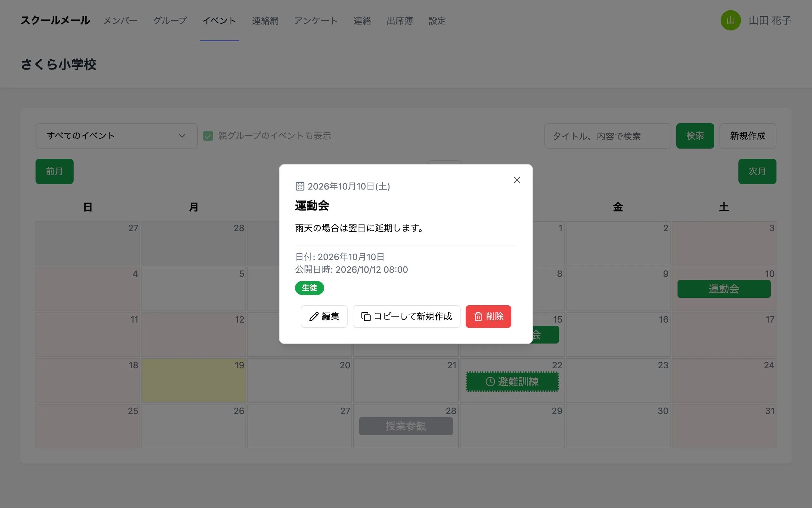Click the 検索 search button
Screen dimensions: 812x508
click(x=695, y=136)
